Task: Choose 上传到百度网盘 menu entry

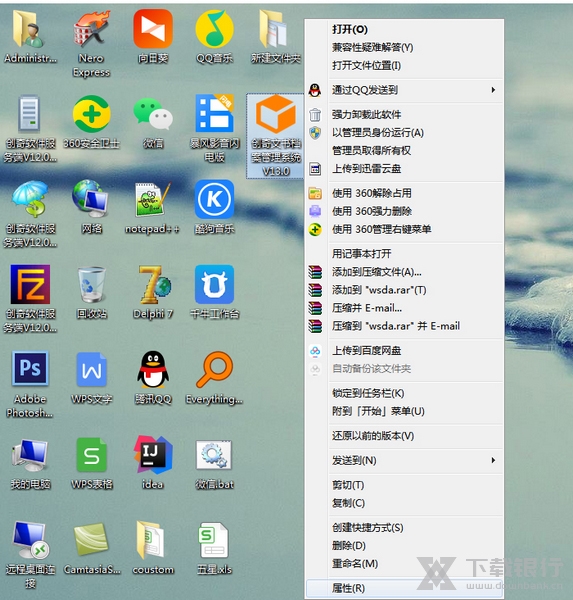Action: tap(404, 350)
